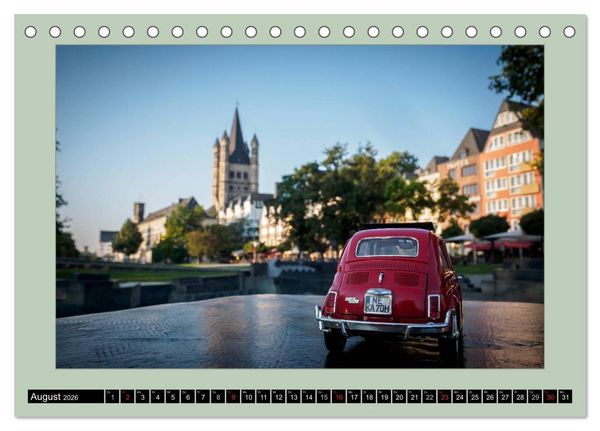
Task: Select day 4 in the calendar strip
Action: tap(158, 397)
